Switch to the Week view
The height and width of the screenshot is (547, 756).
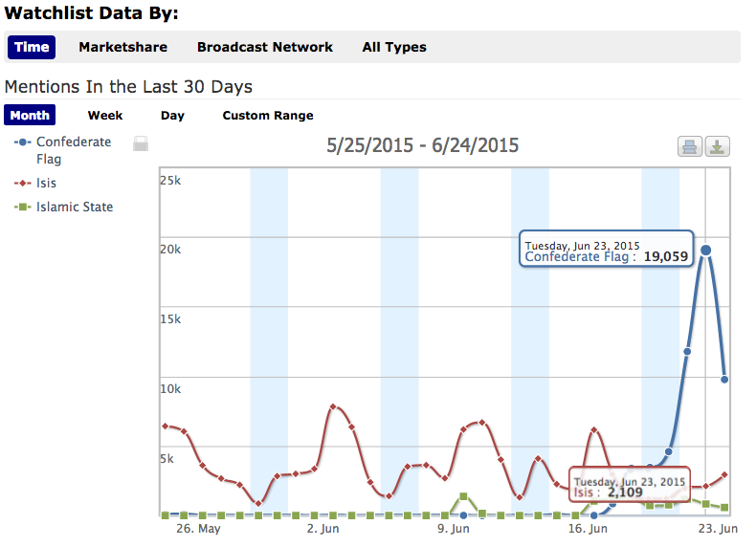pos(105,116)
